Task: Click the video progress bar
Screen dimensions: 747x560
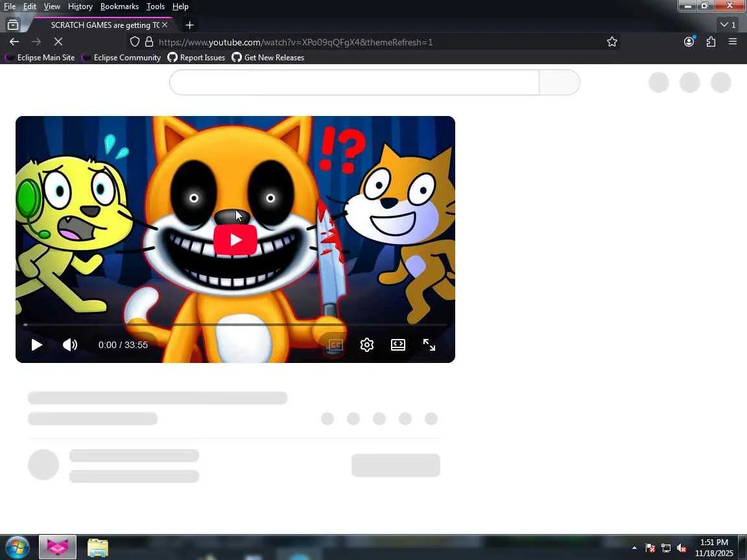Action: coord(235,325)
